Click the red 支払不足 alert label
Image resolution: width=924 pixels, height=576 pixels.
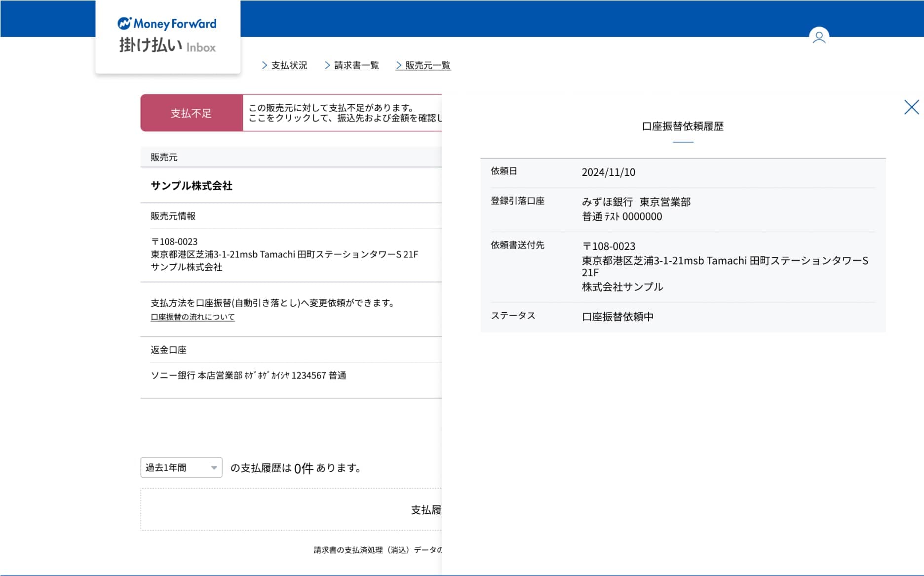[192, 113]
